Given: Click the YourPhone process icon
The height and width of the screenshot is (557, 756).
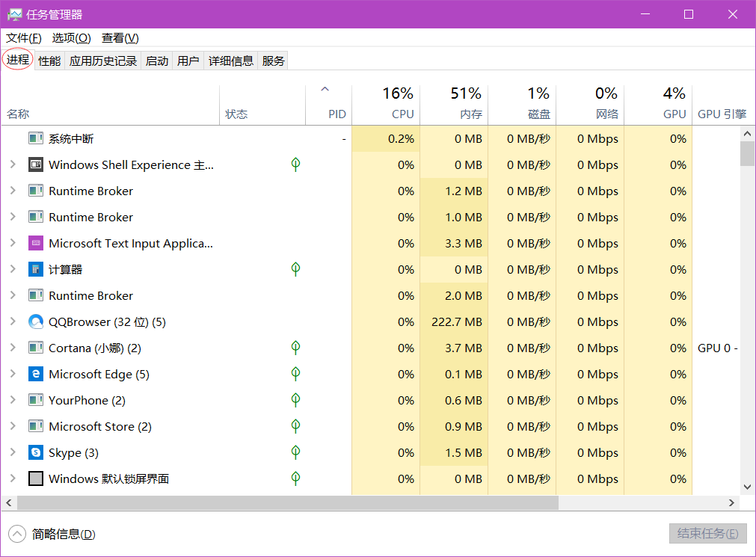Looking at the screenshot, I should tap(36, 400).
